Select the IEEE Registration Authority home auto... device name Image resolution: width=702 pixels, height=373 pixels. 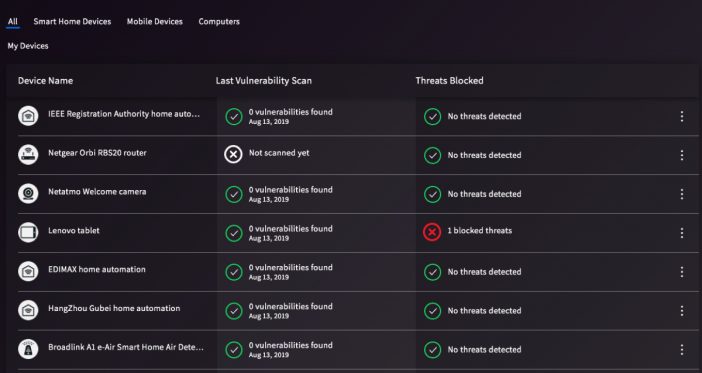click(124, 114)
